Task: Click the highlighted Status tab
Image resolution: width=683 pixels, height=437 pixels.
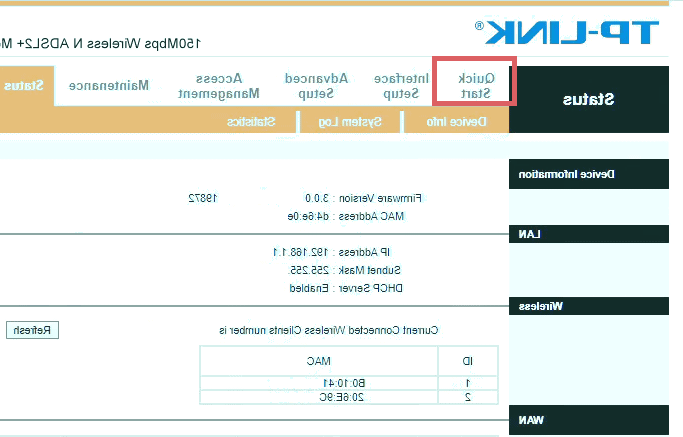Action: (x=24, y=85)
